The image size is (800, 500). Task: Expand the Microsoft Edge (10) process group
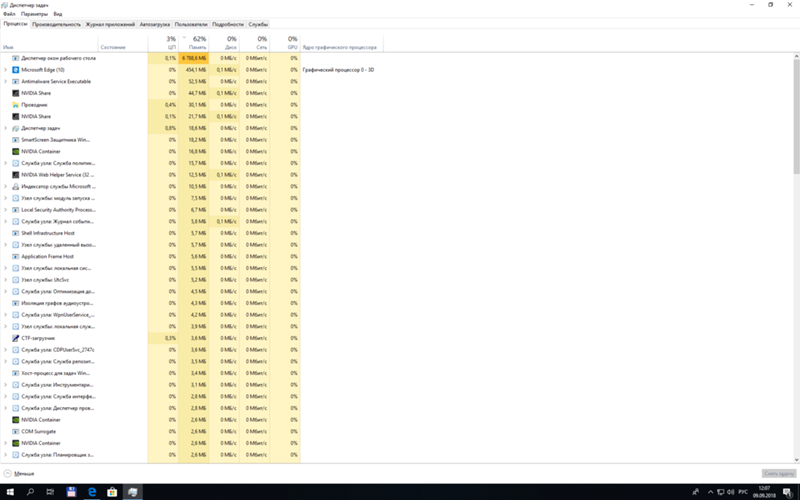tap(6, 70)
